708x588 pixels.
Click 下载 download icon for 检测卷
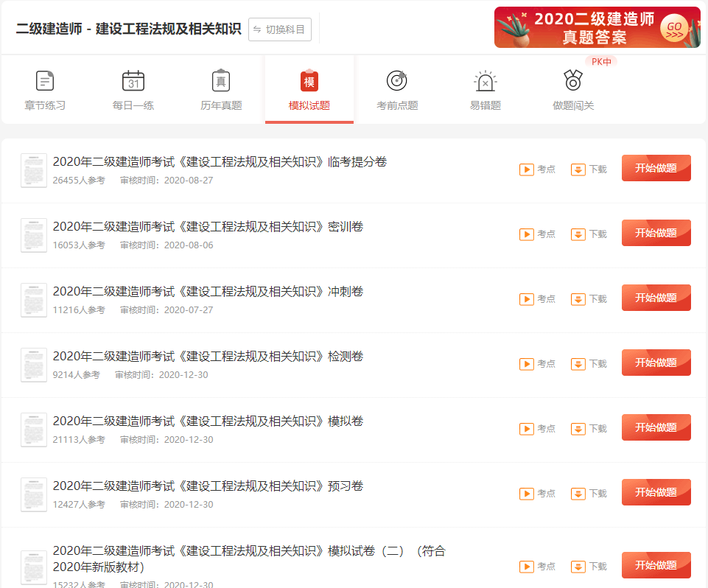click(x=578, y=364)
